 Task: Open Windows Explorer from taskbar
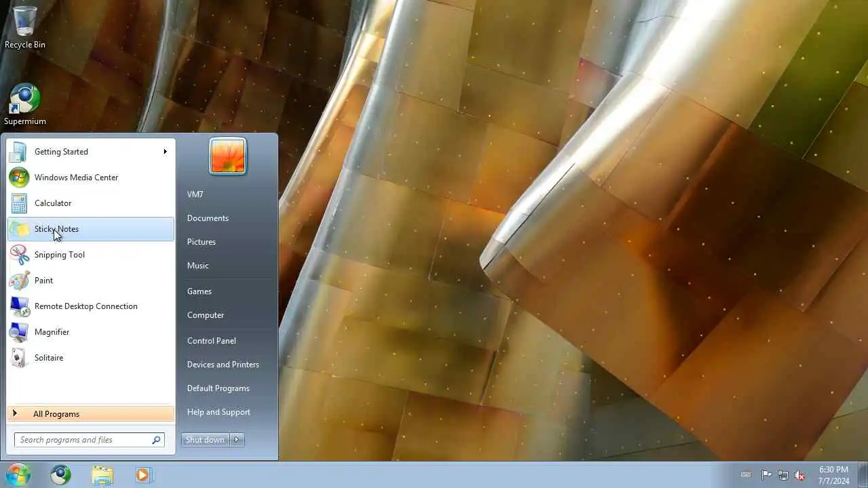tap(102, 475)
